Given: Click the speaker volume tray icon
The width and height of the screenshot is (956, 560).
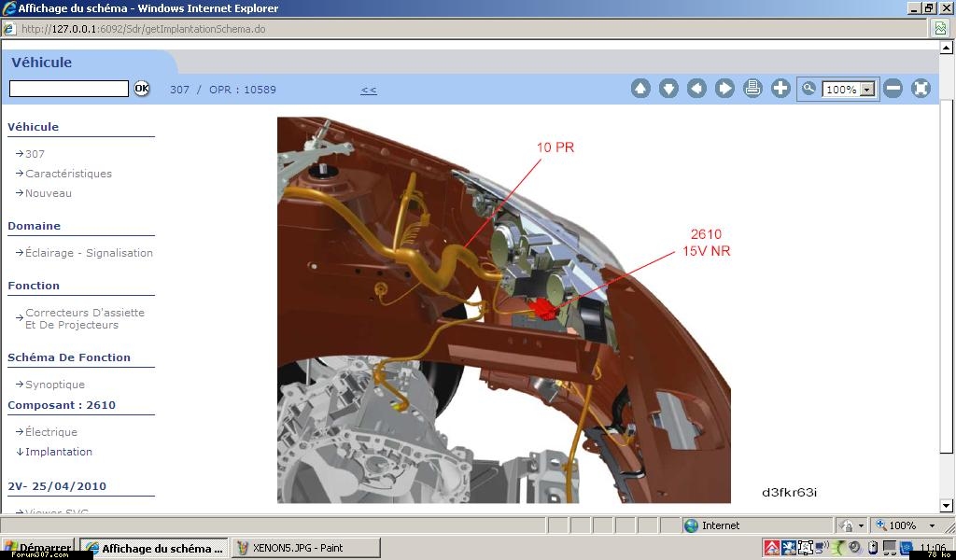Looking at the screenshot, I should (855, 548).
